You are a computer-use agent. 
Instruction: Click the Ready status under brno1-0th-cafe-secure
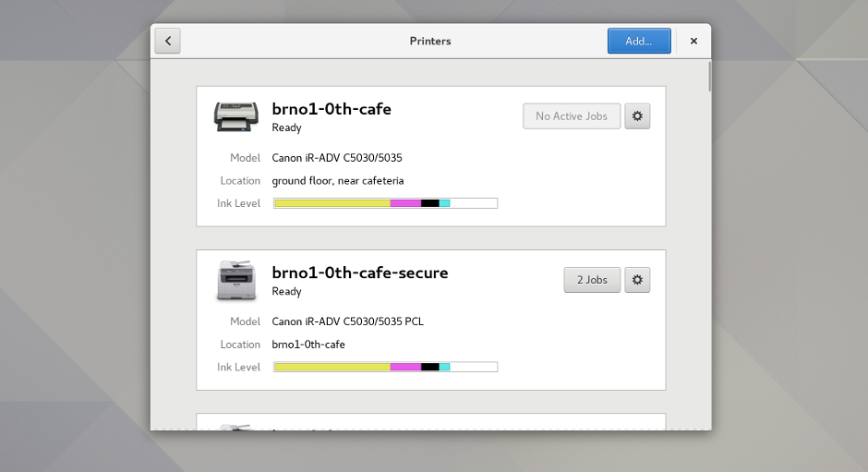[x=286, y=292]
